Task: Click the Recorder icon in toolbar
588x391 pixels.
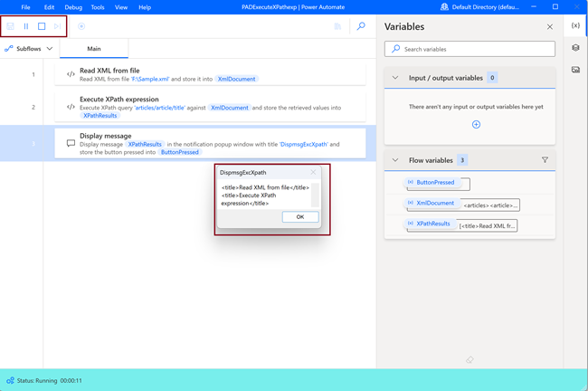Action: 81,26
